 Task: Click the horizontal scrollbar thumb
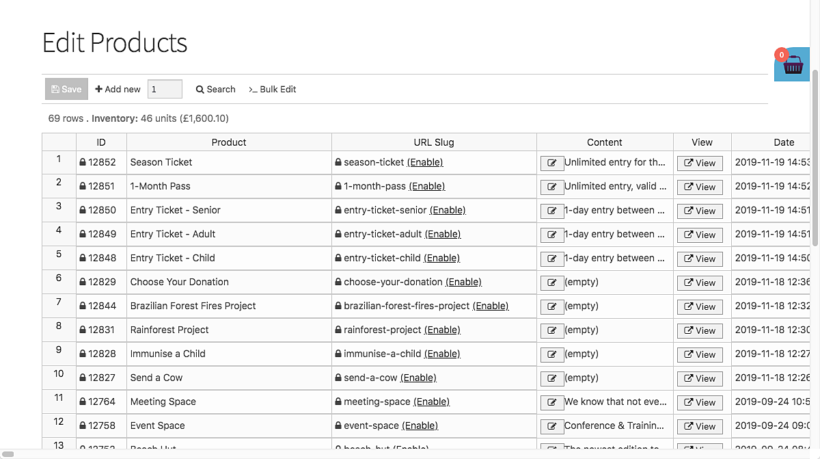[x=8, y=454]
